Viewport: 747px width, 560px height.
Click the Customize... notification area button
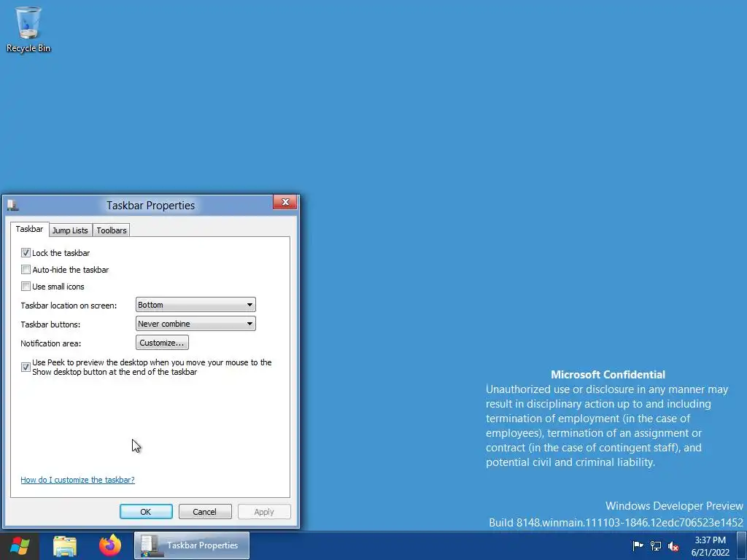click(x=162, y=343)
